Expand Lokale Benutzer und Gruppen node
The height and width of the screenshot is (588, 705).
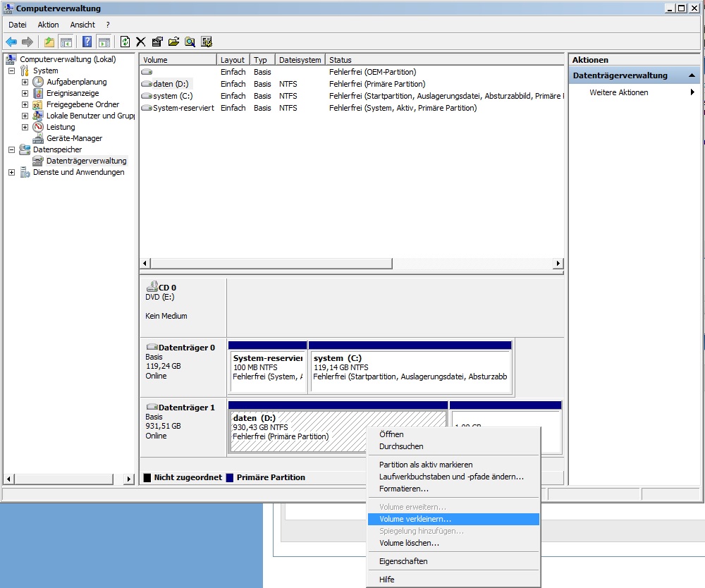25,116
